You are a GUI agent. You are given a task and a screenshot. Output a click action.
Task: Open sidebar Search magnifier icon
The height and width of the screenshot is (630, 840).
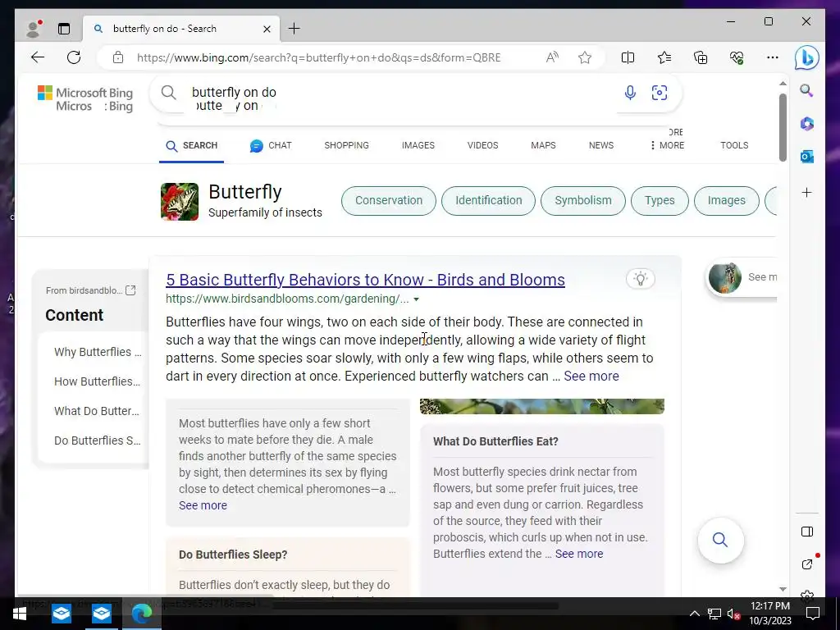(x=806, y=90)
